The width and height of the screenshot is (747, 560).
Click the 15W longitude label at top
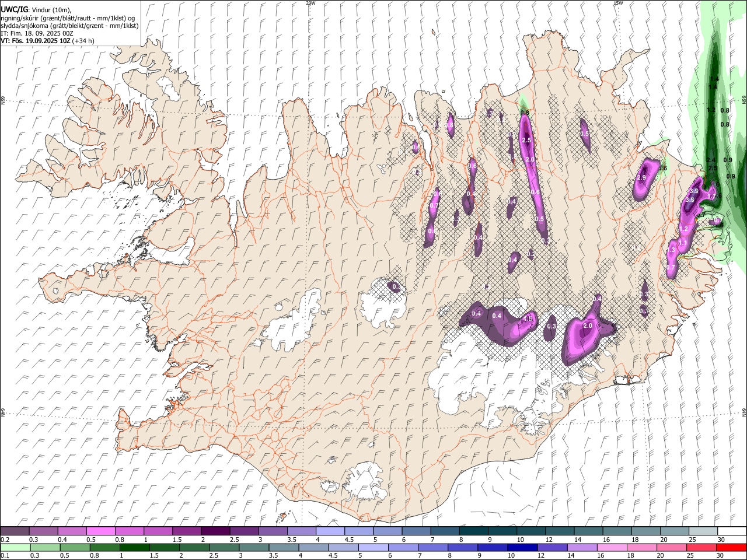pyautogui.click(x=618, y=2)
